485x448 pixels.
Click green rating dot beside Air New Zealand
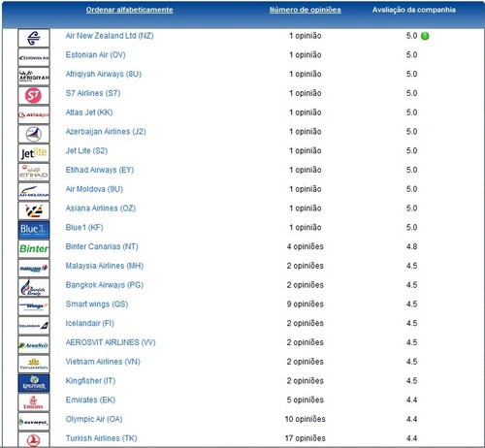(x=425, y=36)
